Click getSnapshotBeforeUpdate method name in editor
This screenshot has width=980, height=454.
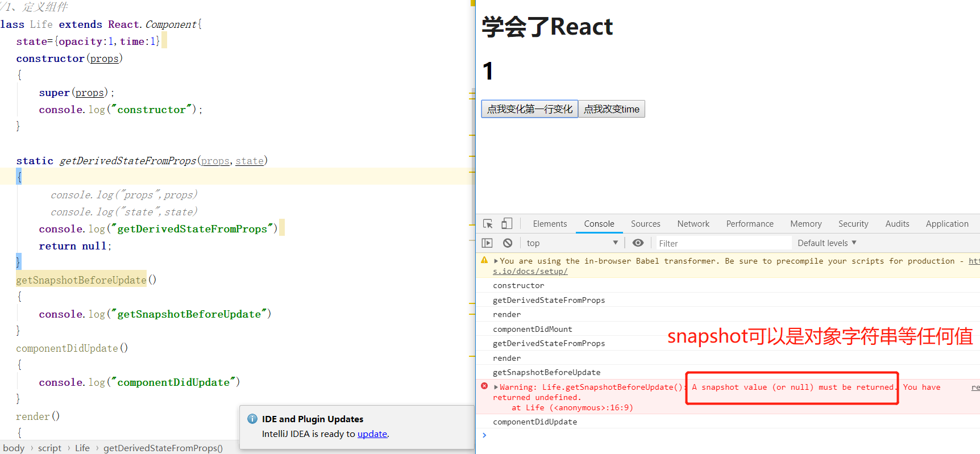[x=81, y=280]
